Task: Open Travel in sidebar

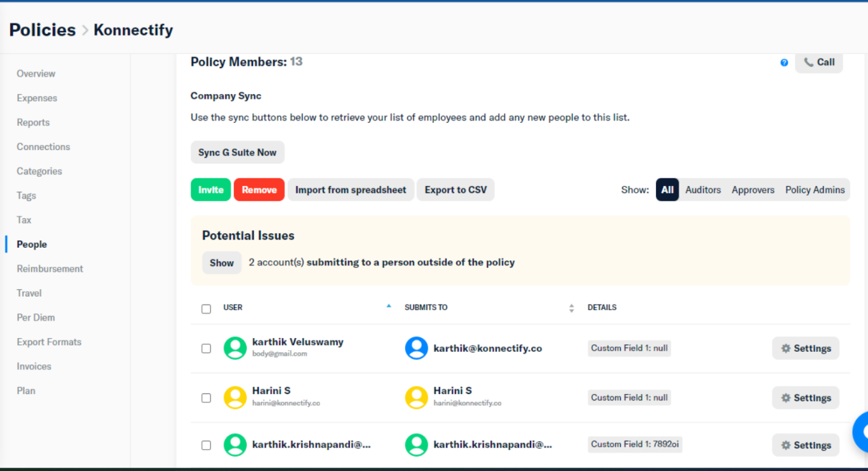Action: click(29, 293)
